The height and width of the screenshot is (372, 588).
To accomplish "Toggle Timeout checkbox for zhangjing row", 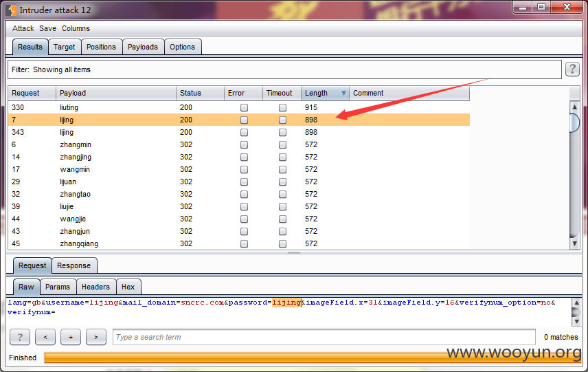I will click(283, 157).
